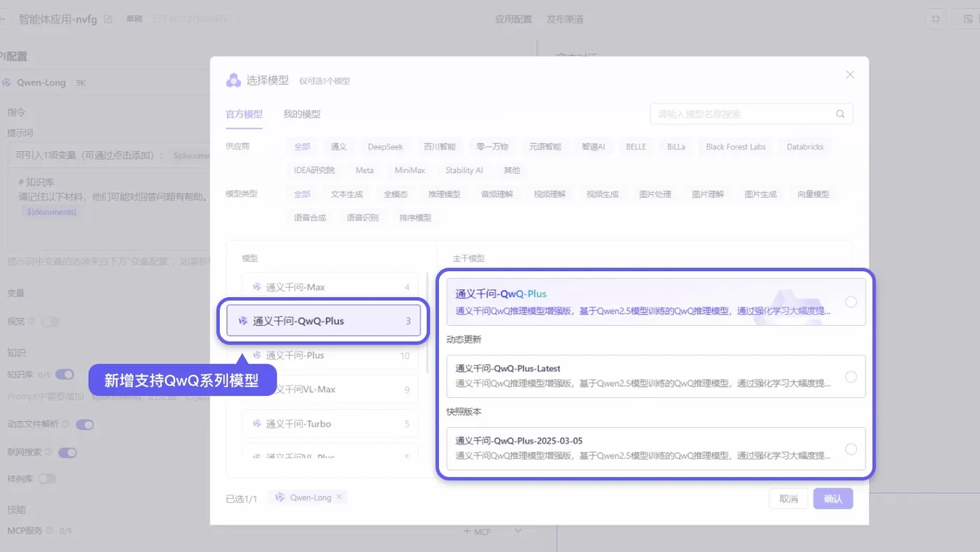
Task: Open the 发布渠道 tab in the top bar
Action: pos(565,19)
